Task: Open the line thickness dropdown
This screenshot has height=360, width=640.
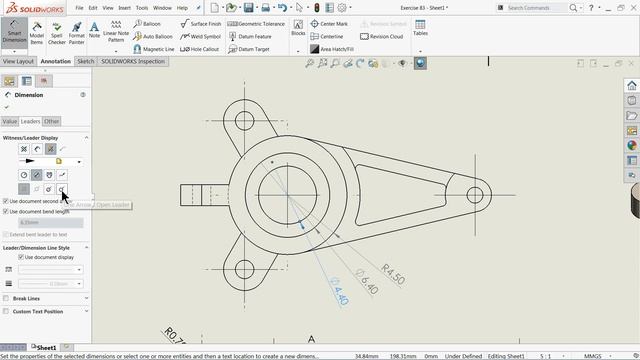Action: (79, 284)
